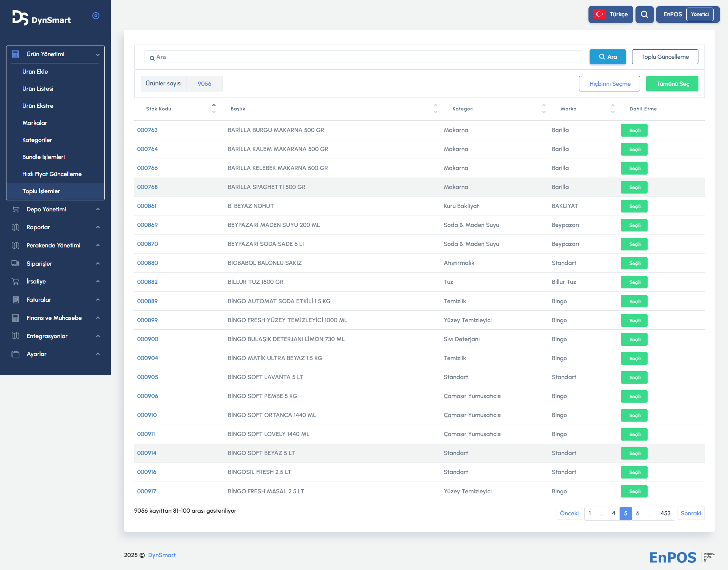Toggle Seçili for BARİLLA BURGU MAKARNA

pyautogui.click(x=634, y=130)
